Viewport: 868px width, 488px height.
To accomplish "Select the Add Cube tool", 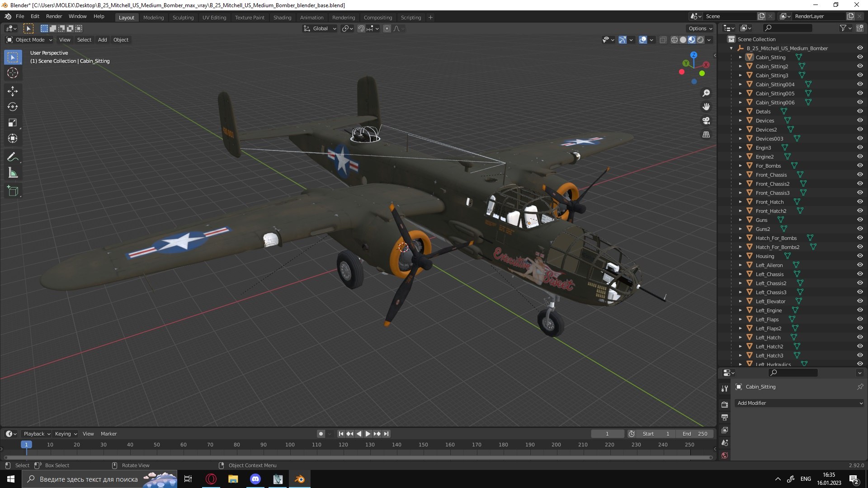I will click(x=13, y=191).
